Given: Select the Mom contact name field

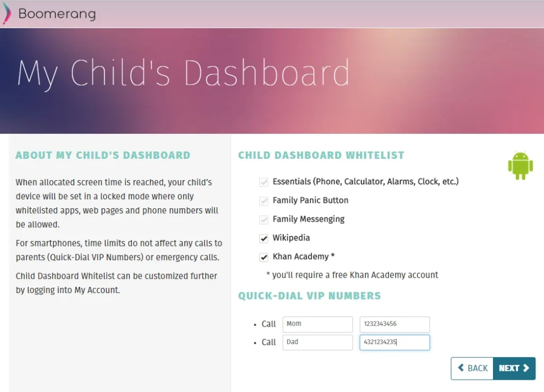Looking at the screenshot, I should (317, 324).
